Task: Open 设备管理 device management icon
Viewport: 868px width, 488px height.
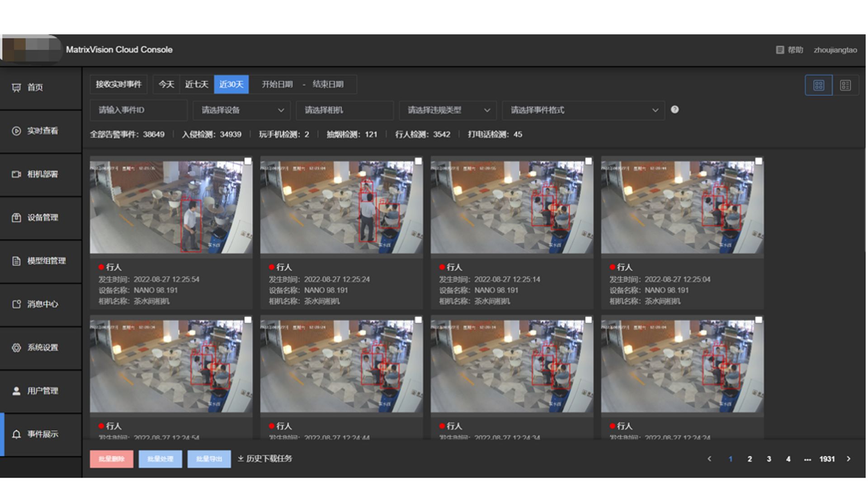Action: [x=16, y=218]
